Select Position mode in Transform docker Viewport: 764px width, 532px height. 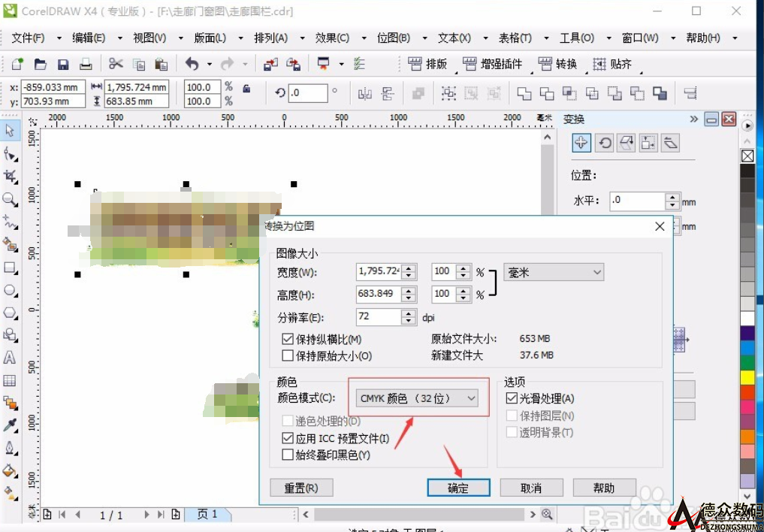pos(581,143)
